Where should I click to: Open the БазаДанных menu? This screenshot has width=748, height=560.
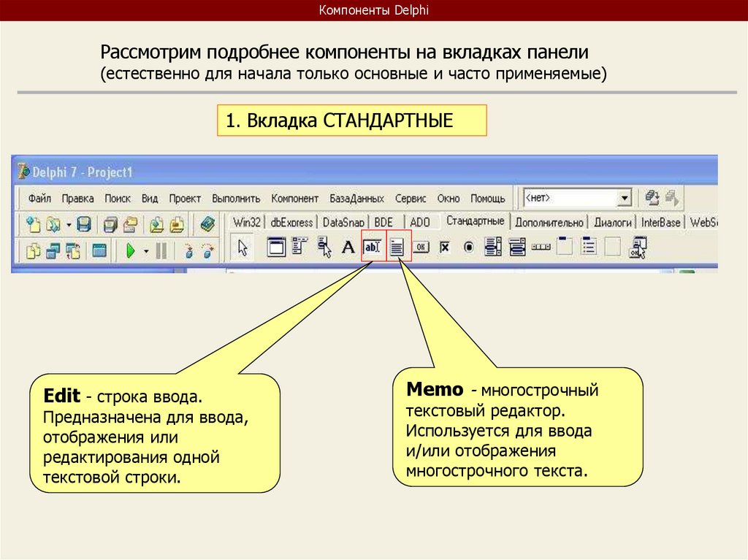(356, 198)
